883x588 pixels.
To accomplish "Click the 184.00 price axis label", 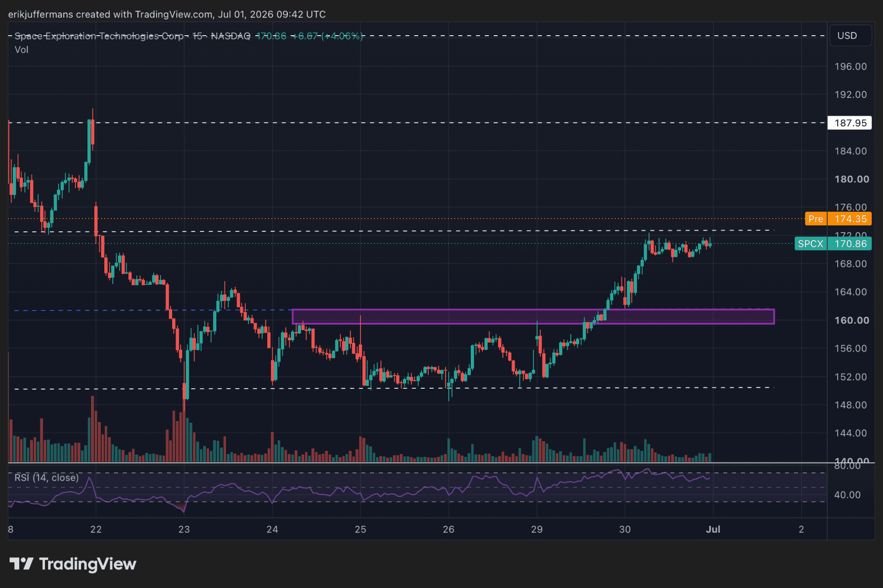I will click(850, 151).
